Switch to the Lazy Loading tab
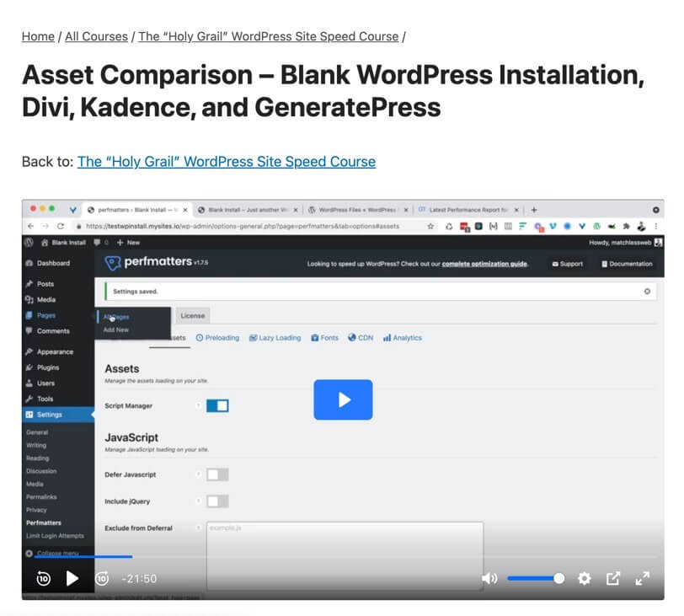 click(275, 338)
